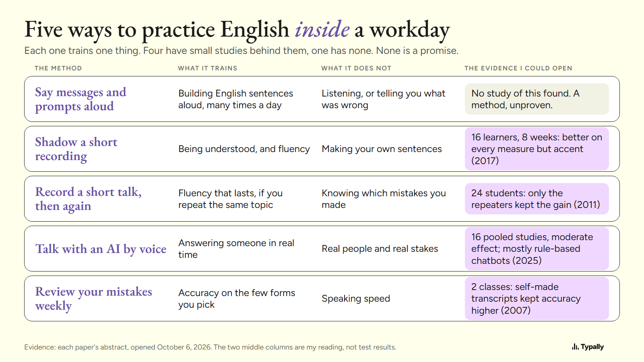Click 'Knowing which mistakes you made' cell
This screenshot has height=362, width=644.
384,199
